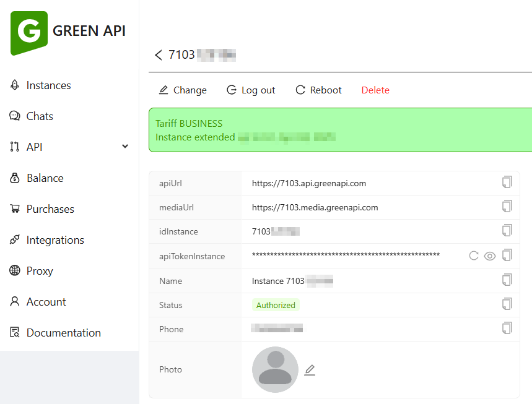Image resolution: width=532 pixels, height=404 pixels.
Task: Copy the Status value
Action: coord(507,304)
